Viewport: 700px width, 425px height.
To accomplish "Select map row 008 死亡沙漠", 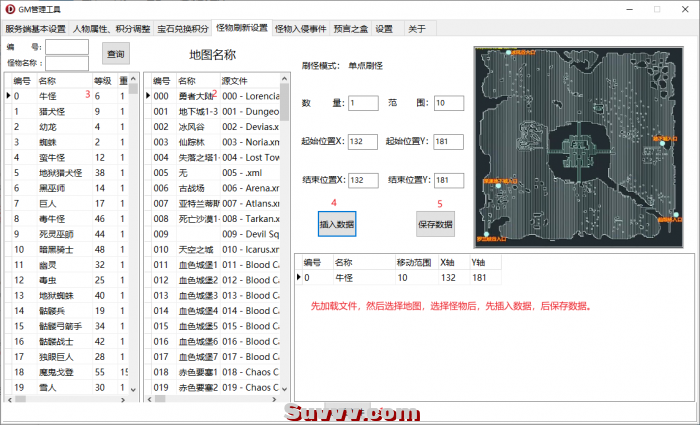I will tap(212, 219).
